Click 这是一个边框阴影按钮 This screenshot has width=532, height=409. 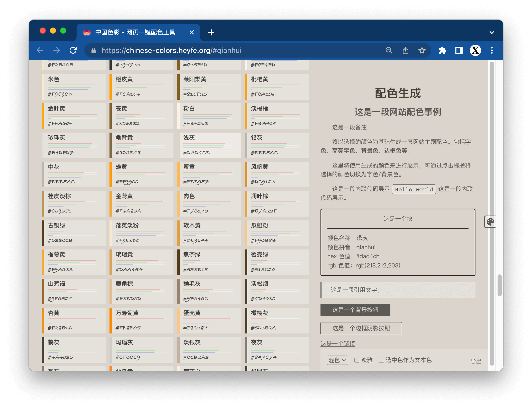[x=361, y=328]
